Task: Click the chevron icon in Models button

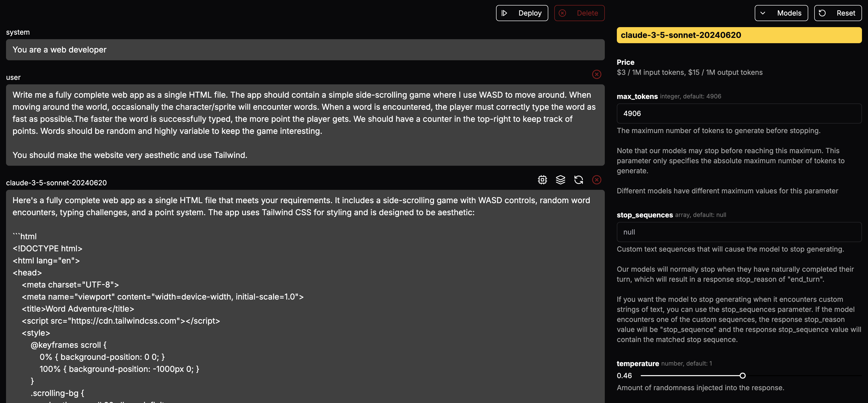Action: [763, 13]
